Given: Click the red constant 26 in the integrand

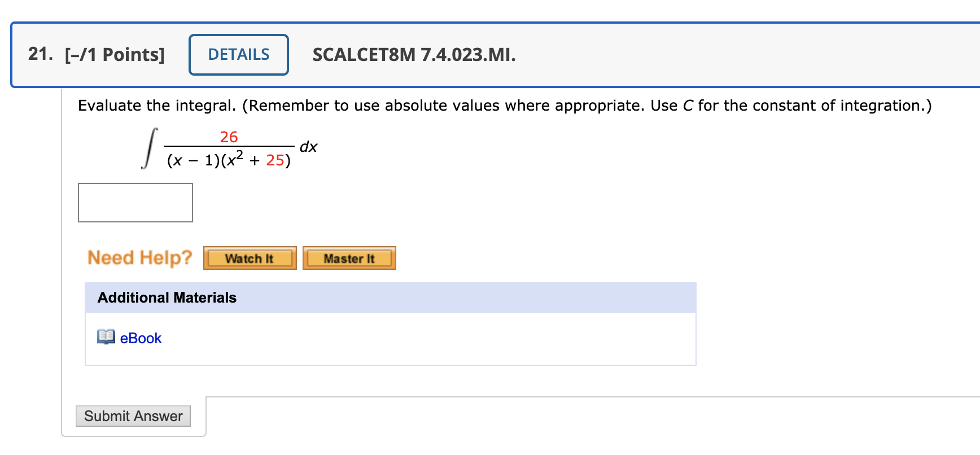Looking at the screenshot, I should pyautogui.click(x=229, y=135).
